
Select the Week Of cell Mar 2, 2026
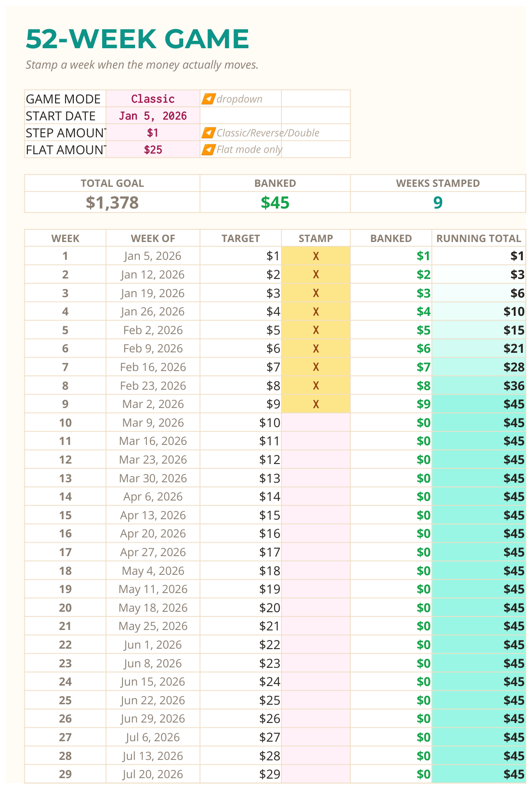(x=153, y=404)
